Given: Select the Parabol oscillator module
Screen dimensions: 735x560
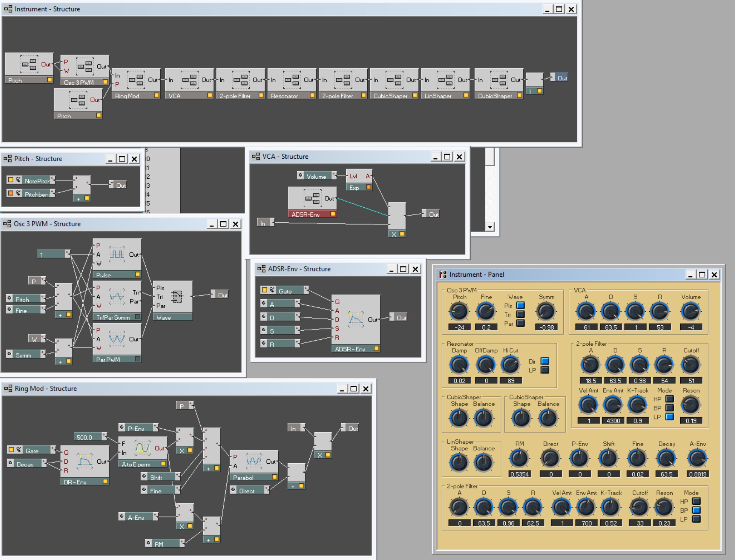Looking at the screenshot, I should click(254, 465).
